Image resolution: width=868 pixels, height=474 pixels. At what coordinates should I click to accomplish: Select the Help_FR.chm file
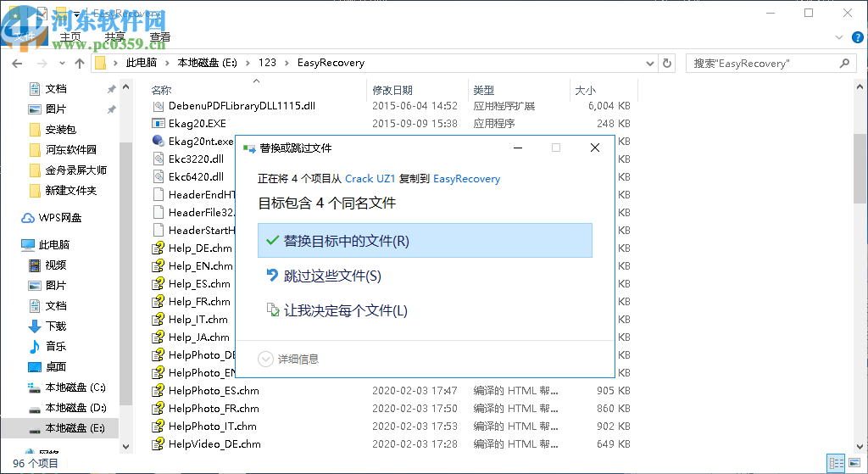199,301
